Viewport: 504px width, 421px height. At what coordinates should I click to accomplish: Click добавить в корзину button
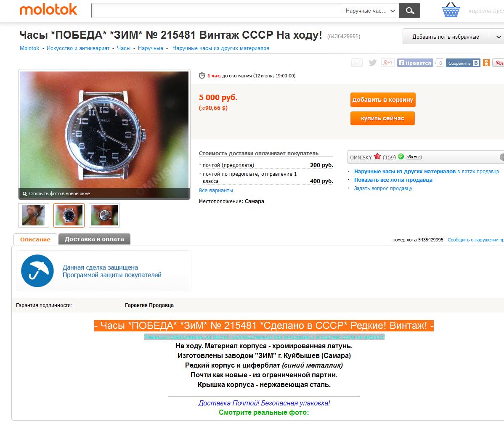point(382,100)
